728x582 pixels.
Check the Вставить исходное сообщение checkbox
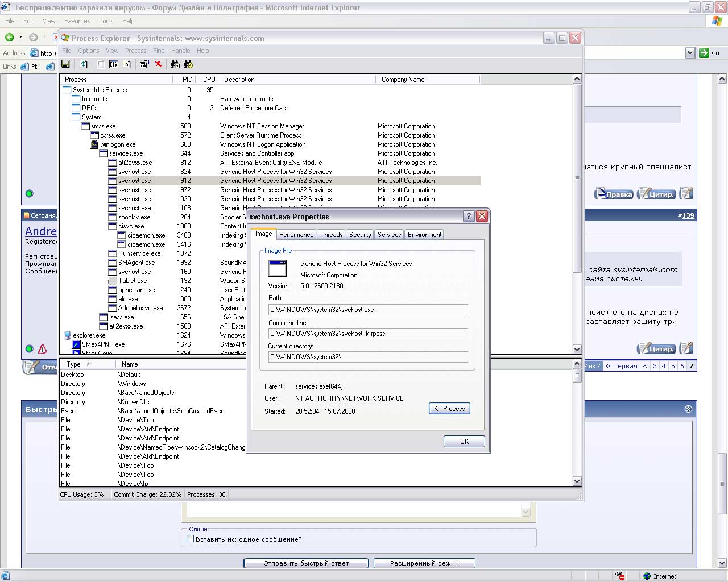pyautogui.click(x=191, y=539)
